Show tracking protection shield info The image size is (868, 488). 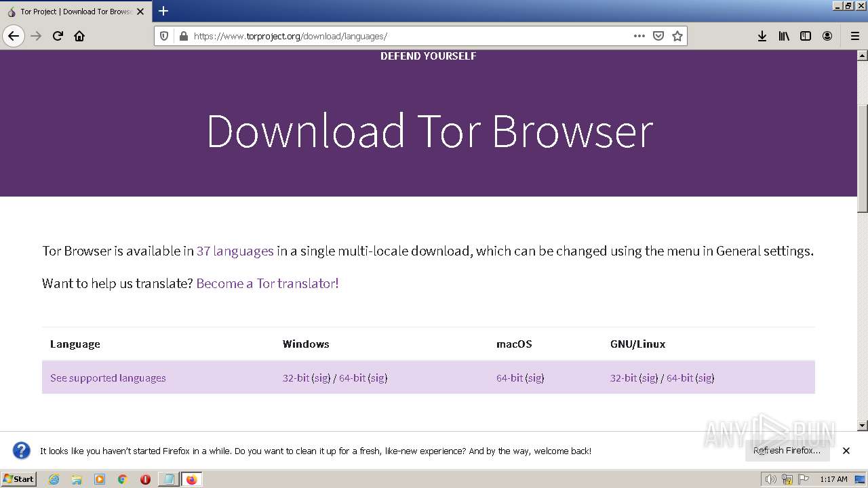164,36
